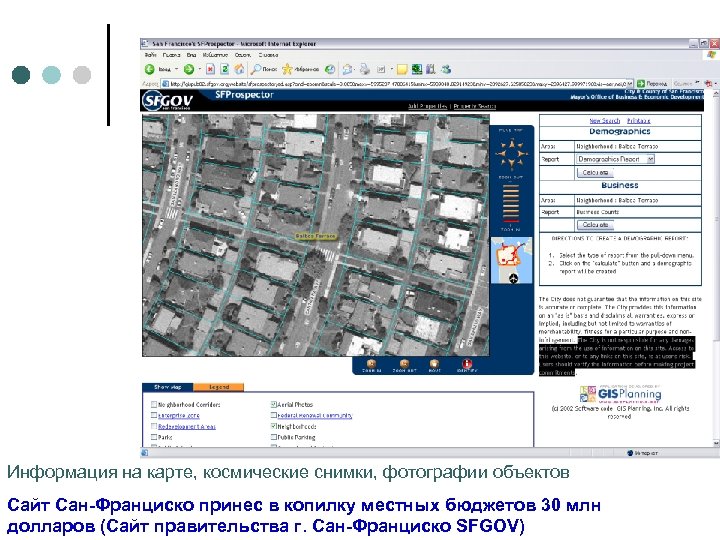Open the Mail envelope icon in the toolbar
The width and height of the screenshot is (720, 540).
pos(348,69)
